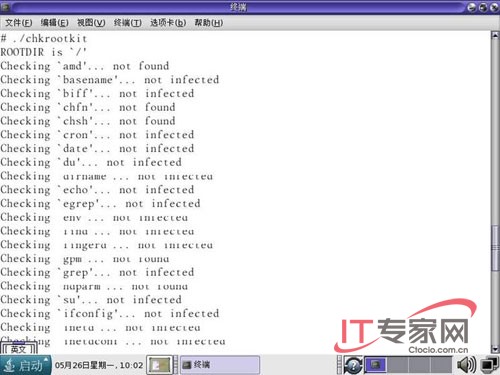Click the show desktop icon on panel

click(x=159, y=365)
